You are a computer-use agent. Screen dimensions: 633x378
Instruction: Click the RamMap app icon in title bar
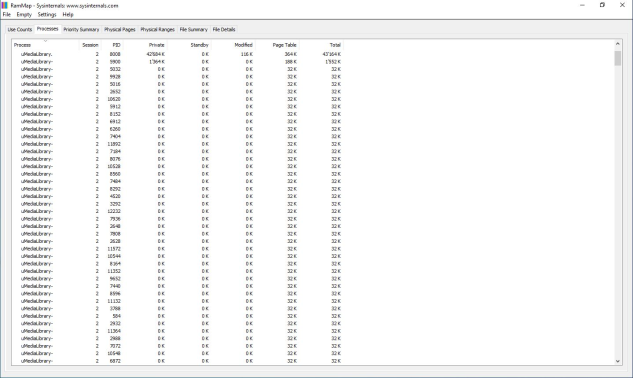tap(4, 6)
